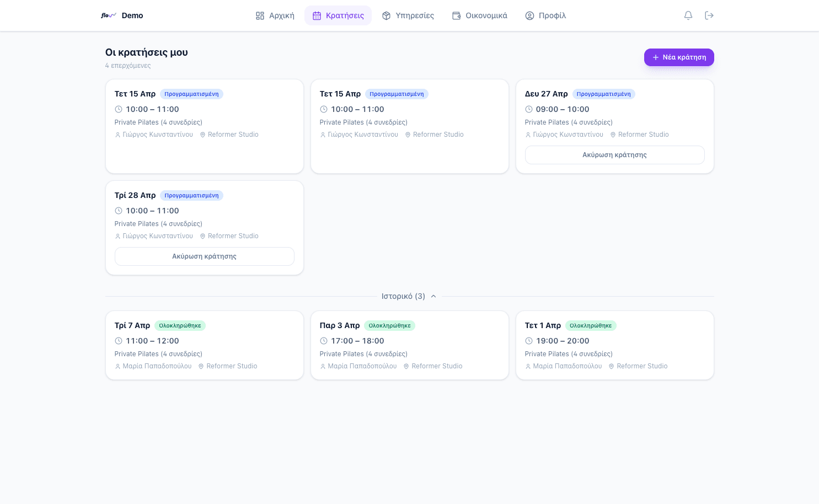This screenshot has height=504, width=819.
Task: Collapse the Ιστορικό (3) section chevron
Action: pyautogui.click(x=433, y=296)
